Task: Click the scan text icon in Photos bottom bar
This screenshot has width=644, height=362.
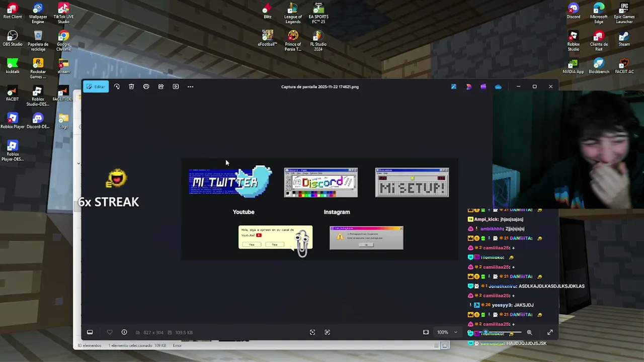Action: 327,332
